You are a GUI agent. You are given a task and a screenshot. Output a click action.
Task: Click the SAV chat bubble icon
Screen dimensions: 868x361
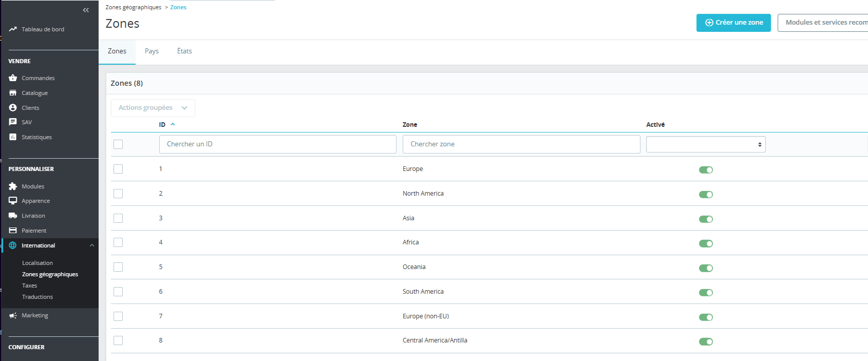coord(13,122)
